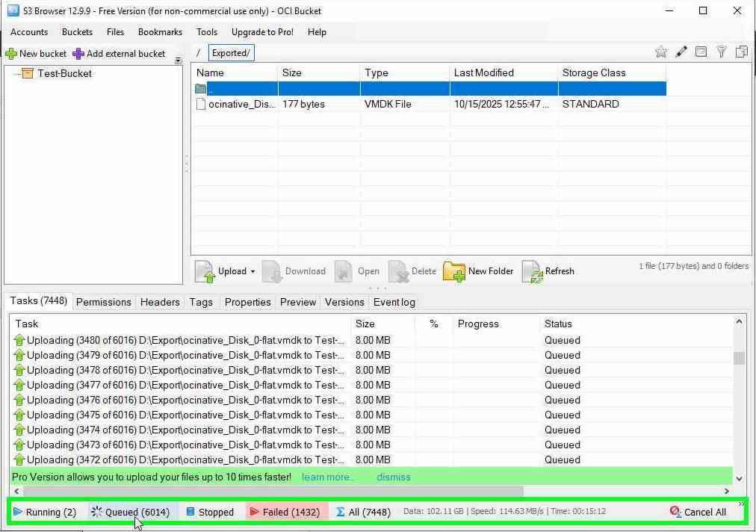Click the green plus New bucket icon
The height and width of the screenshot is (532, 756).
[x=11, y=54]
